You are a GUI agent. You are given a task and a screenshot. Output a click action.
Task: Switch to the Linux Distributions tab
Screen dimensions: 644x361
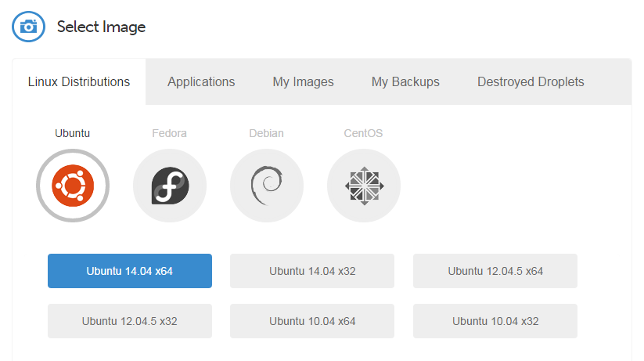click(x=79, y=81)
